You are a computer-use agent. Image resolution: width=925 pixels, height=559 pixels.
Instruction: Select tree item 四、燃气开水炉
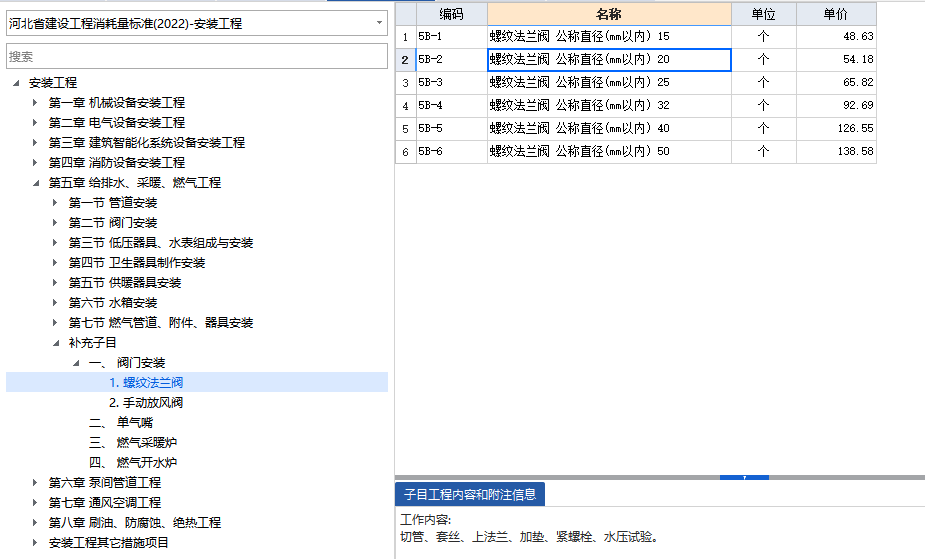[133, 463]
